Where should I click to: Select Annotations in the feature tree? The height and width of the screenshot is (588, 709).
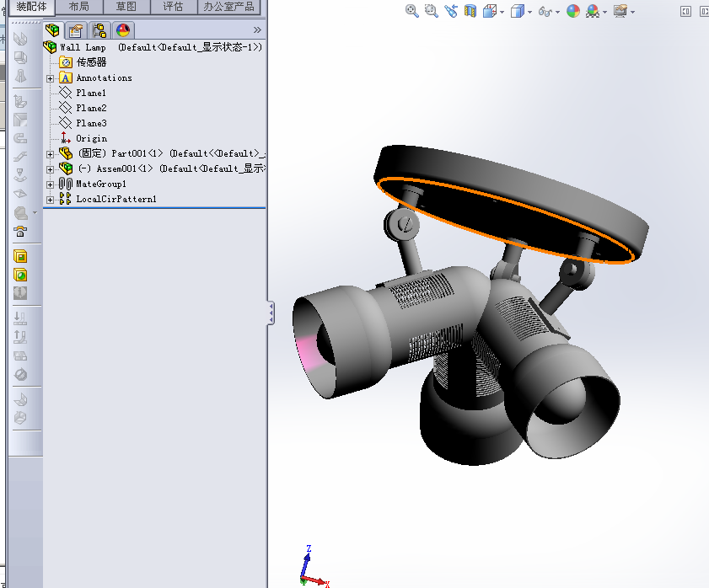click(x=104, y=78)
